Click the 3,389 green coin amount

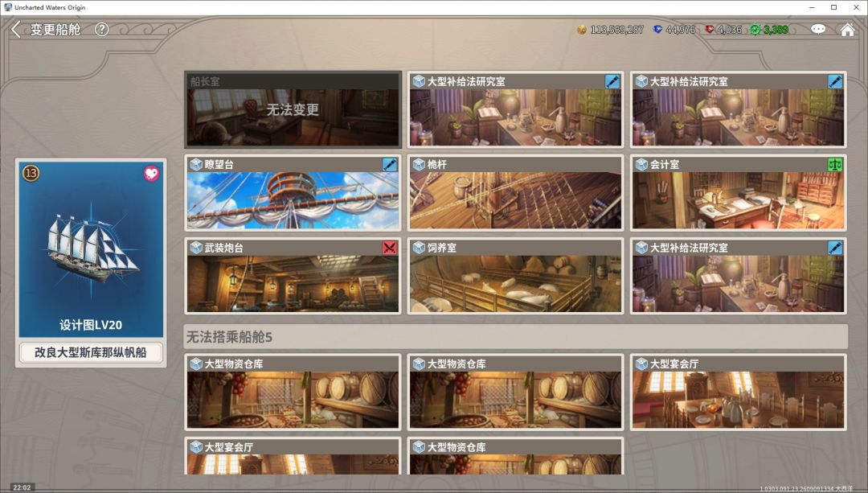(x=776, y=30)
